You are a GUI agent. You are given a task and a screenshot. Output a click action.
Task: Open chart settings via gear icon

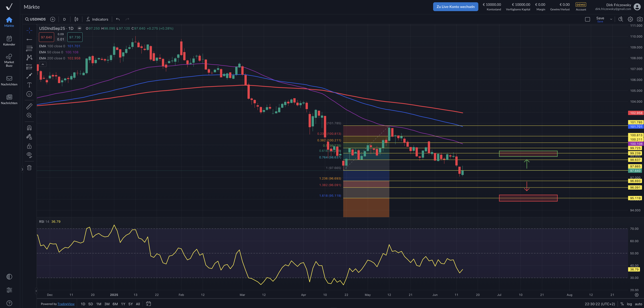[x=630, y=19]
